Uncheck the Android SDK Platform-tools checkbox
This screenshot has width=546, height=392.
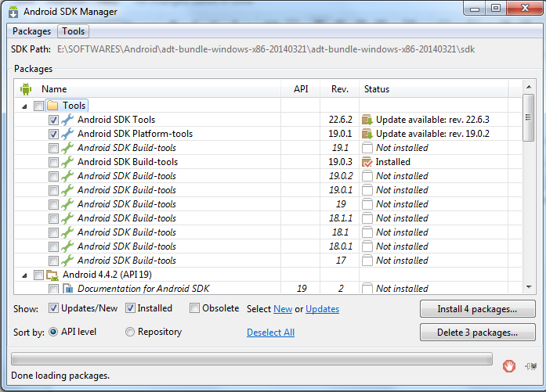[x=53, y=134]
